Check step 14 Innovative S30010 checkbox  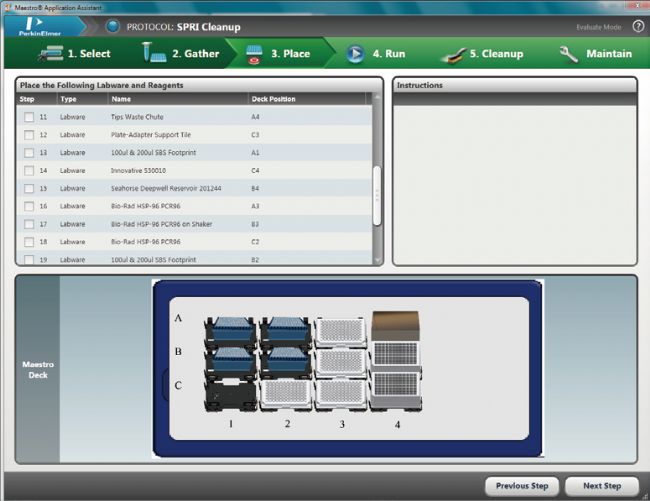[x=29, y=171]
